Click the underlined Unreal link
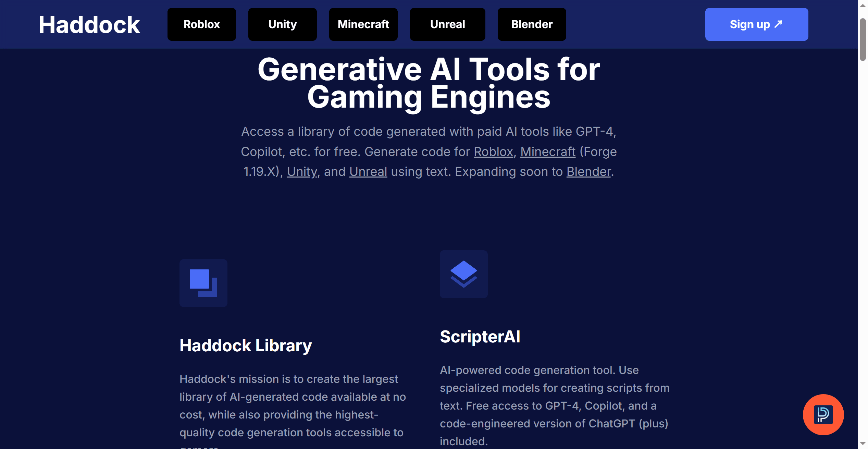The image size is (868, 449). click(368, 172)
